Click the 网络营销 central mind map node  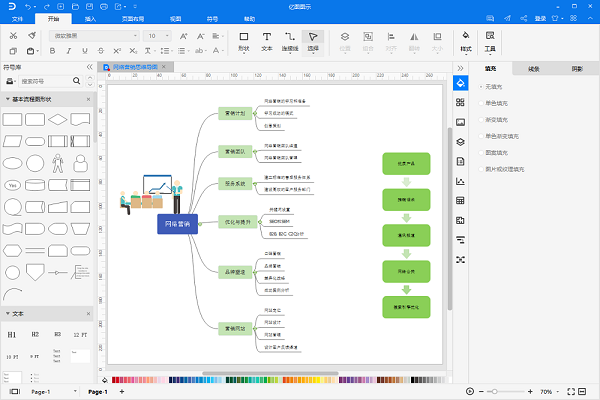click(x=177, y=222)
